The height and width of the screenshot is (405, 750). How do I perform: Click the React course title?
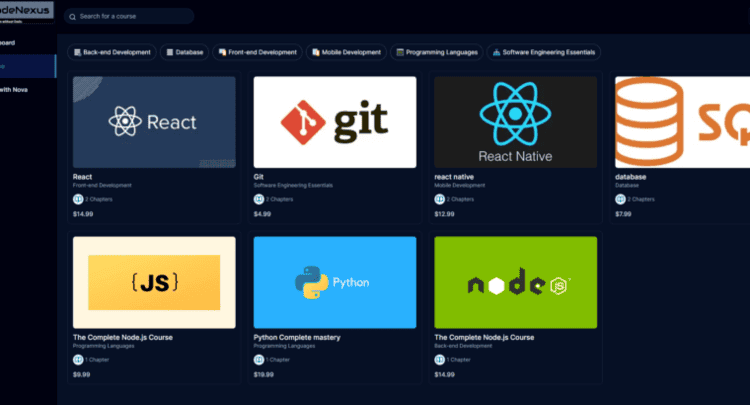(x=82, y=177)
